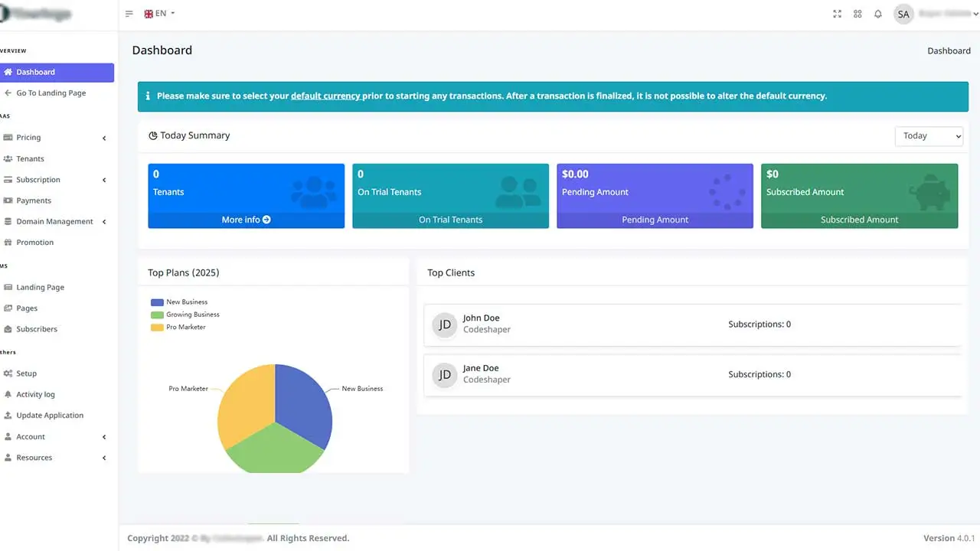Open the notifications bell icon
Screen dimensions: 980x551
[878, 14]
